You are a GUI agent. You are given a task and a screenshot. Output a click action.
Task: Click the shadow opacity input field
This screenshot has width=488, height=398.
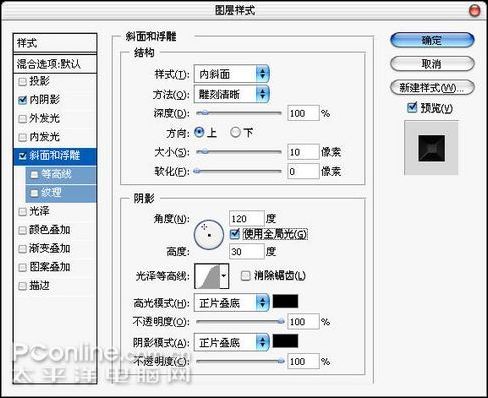pyautogui.click(x=303, y=361)
